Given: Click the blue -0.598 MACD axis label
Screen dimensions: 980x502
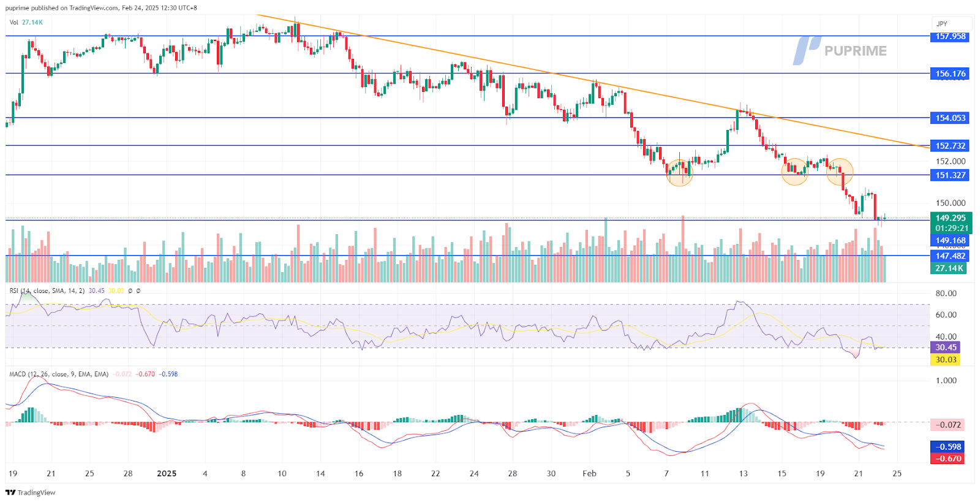Looking at the screenshot, I should point(948,447).
